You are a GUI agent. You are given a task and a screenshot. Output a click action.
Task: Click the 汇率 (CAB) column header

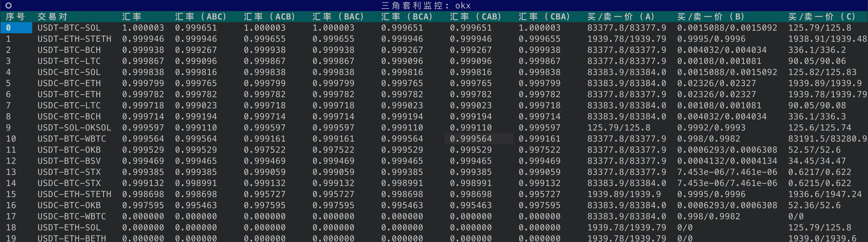click(476, 16)
